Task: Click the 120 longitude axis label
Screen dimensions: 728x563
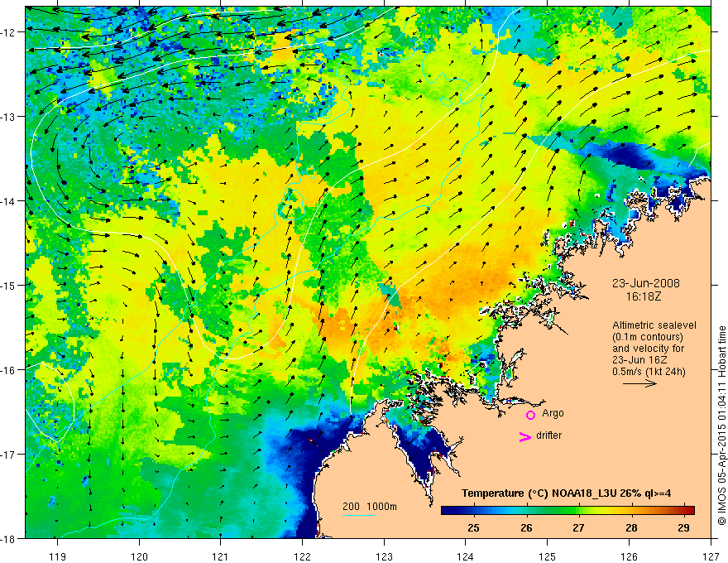Action: 139,556
